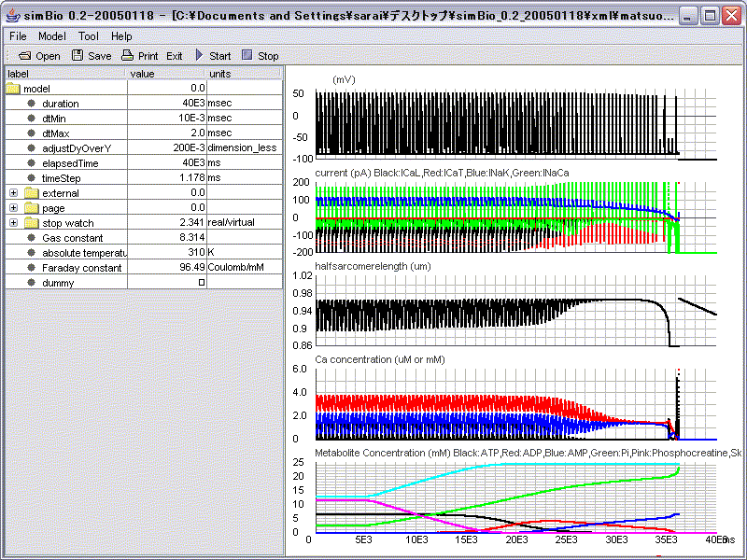Click the Print printer icon
The height and width of the screenshot is (560, 747).
point(128,56)
